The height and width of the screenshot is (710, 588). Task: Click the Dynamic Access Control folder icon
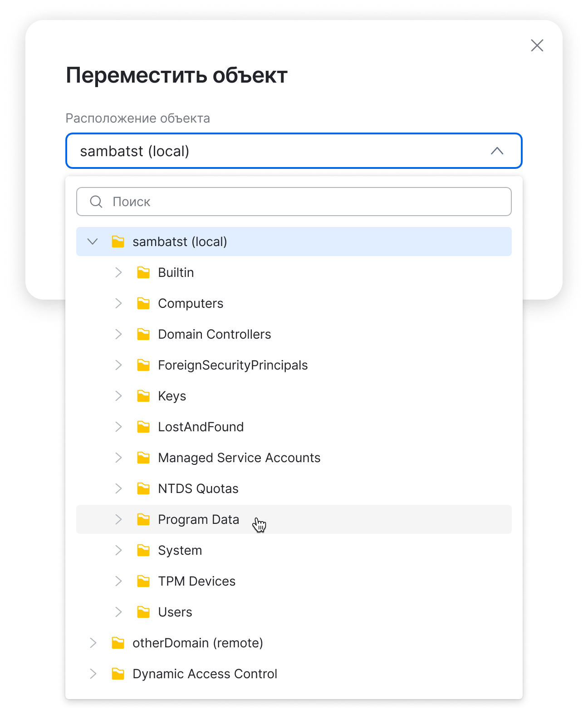[x=118, y=674]
